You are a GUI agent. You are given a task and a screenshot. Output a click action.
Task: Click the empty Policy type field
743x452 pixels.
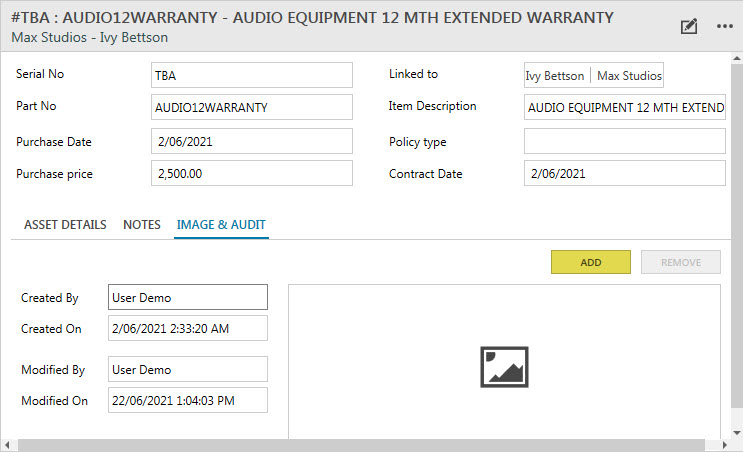pos(624,141)
